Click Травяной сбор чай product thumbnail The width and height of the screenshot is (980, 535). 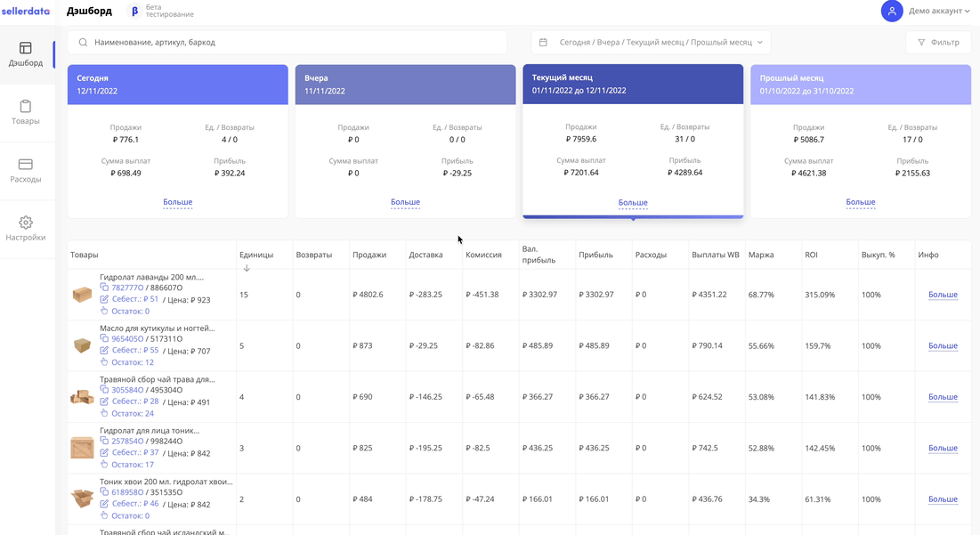click(82, 396)
